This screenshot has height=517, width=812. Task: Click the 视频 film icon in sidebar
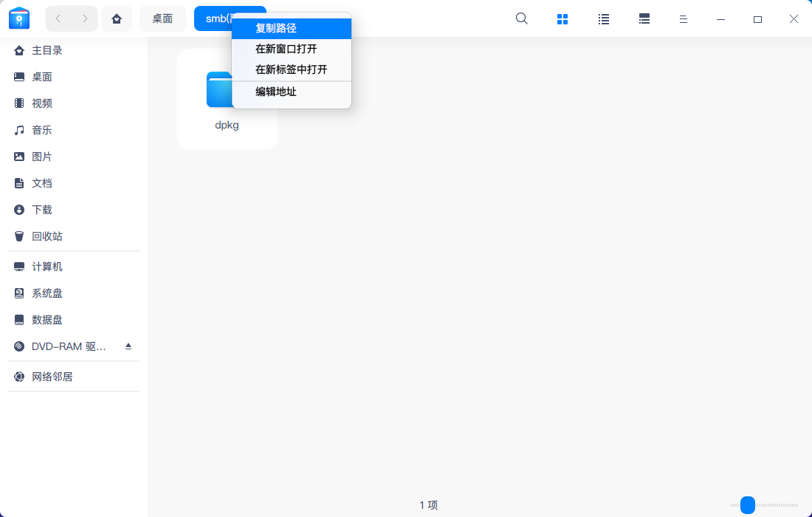pos(19,103)
